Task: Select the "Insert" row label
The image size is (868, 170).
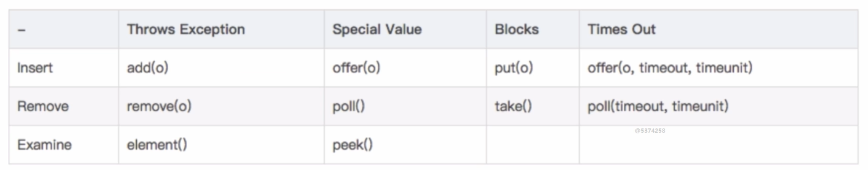Action: coord(35,68)
